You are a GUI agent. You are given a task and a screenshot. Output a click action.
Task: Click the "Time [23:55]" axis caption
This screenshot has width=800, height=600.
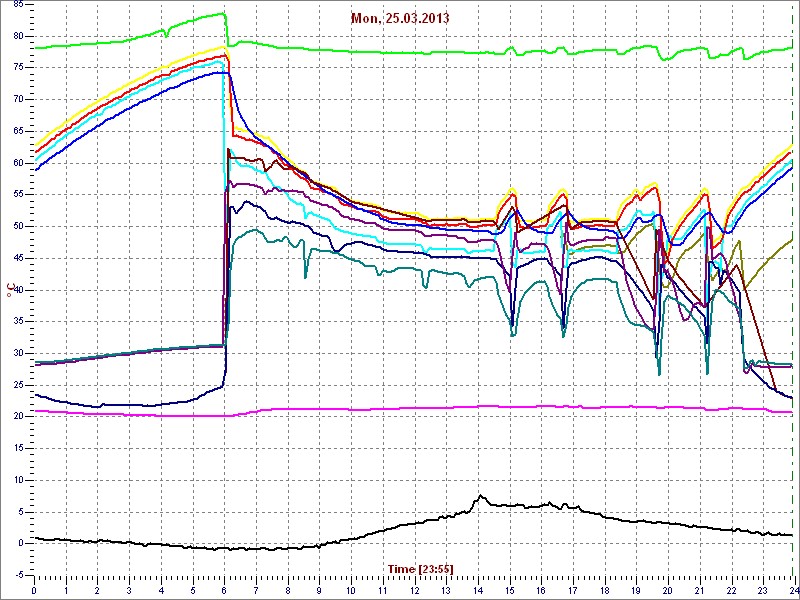pos(420,568)
